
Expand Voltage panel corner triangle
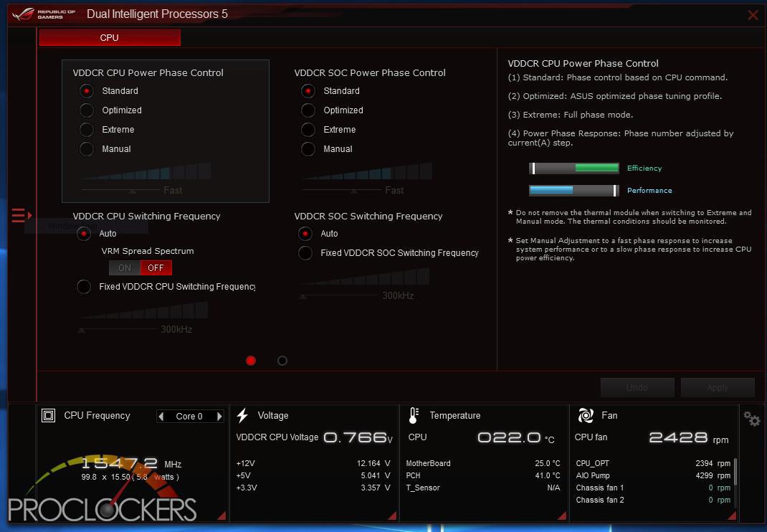pos(392,516)
